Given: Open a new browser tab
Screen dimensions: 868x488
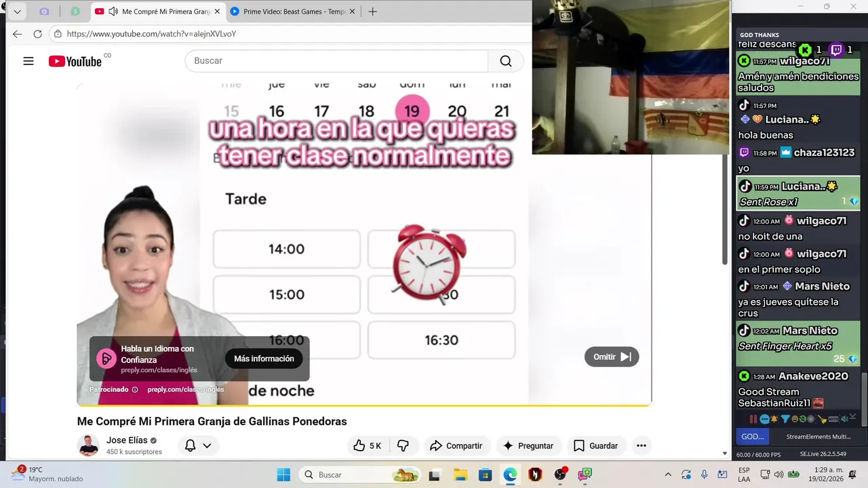Looking at the screenshot, I should click(372, 12).
